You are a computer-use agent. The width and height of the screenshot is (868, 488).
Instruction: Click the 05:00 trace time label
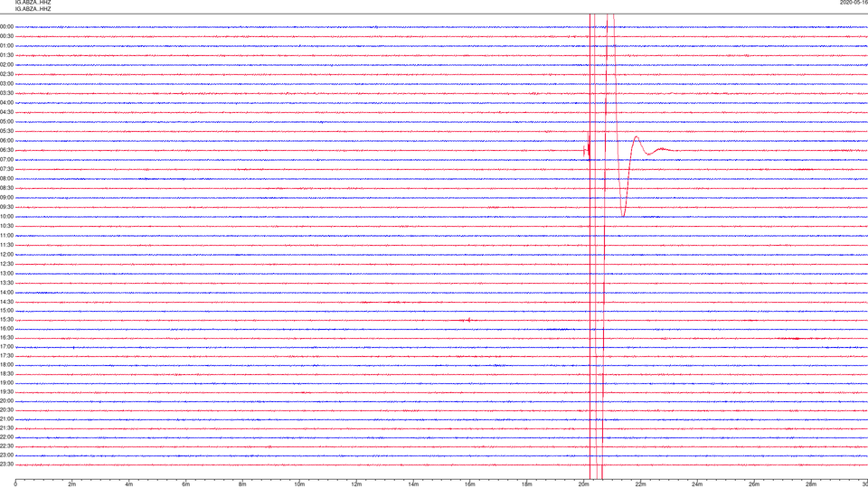tap(6, 122)
